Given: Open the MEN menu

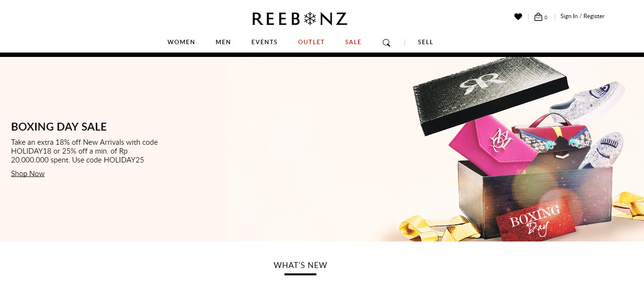Looking at the screenshot, I should point(223,42).
